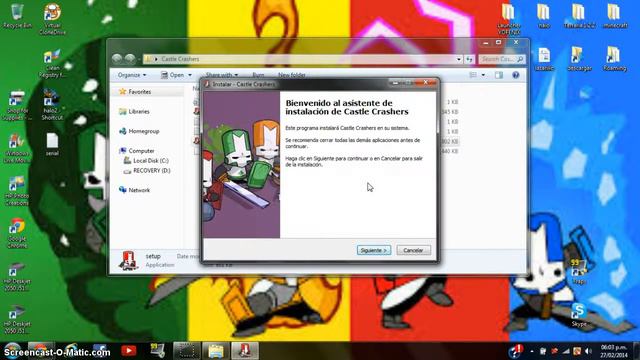Click the Explorer help icon
This screenshot has height=360, width=640.
click(x=516, y=75)
